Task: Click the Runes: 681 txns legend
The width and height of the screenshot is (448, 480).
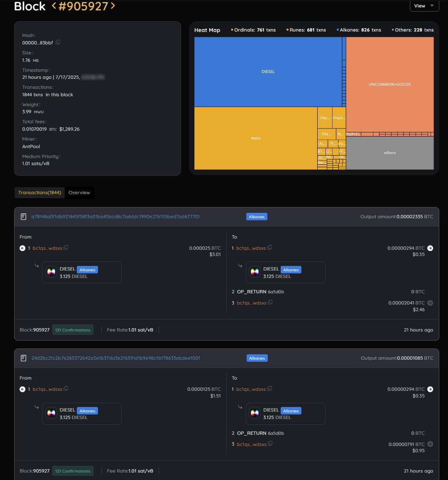Action: [x=306, y=30]
